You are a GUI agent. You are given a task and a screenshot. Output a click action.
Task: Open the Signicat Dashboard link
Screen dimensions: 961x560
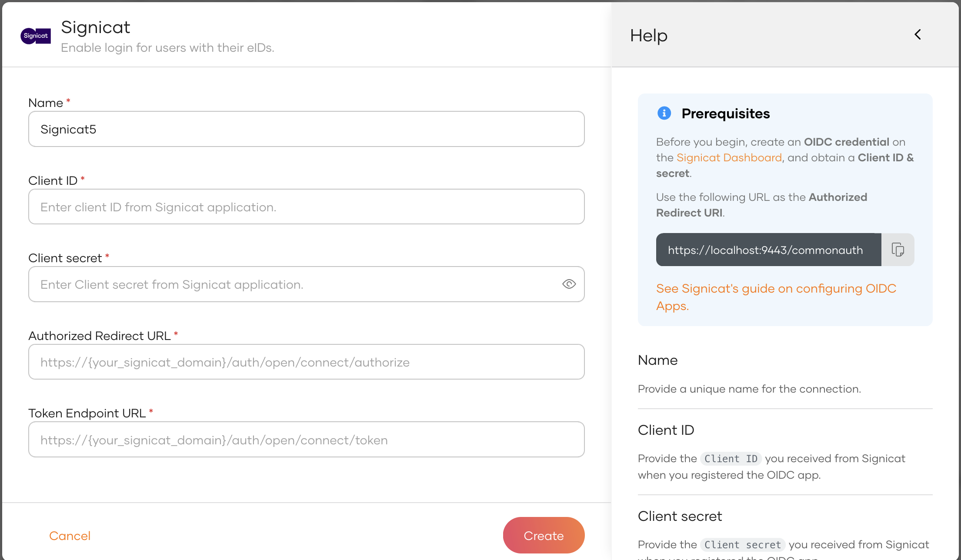point(729,157)
